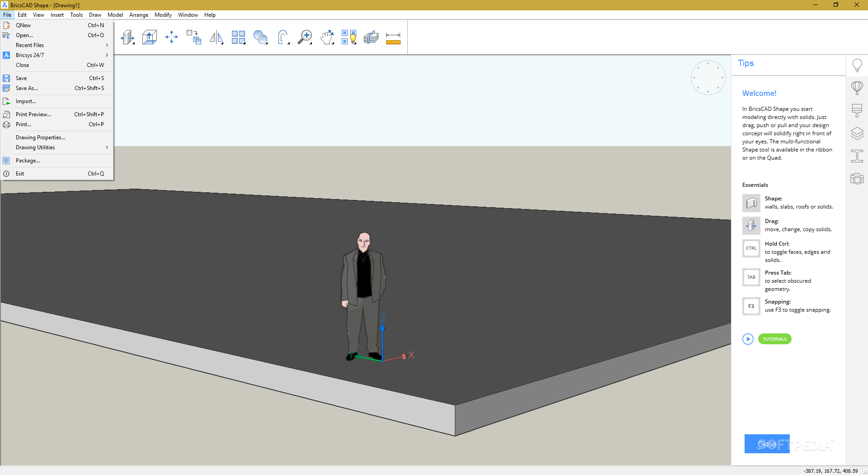The image size is (868, 475).
Task: Click the Welcome! heading in Tips
Action: pyautogui.click(x=759, y=93)
